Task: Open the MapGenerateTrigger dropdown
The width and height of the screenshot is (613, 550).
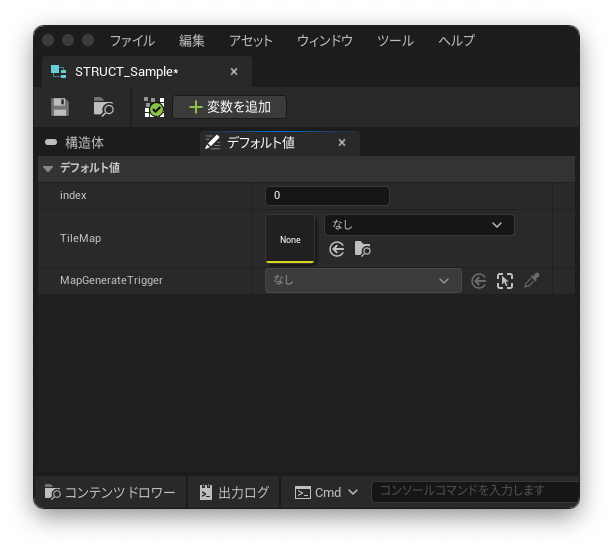Action: coord(363,280)
